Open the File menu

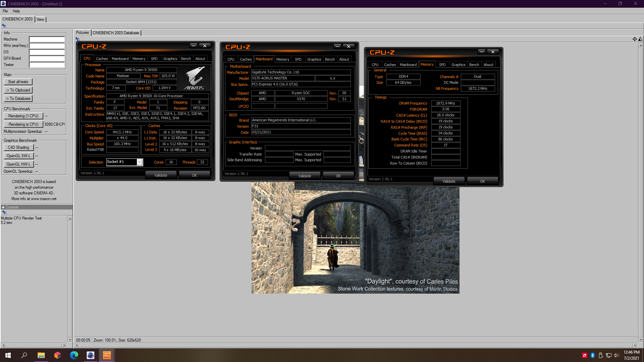tap(5, 11)
